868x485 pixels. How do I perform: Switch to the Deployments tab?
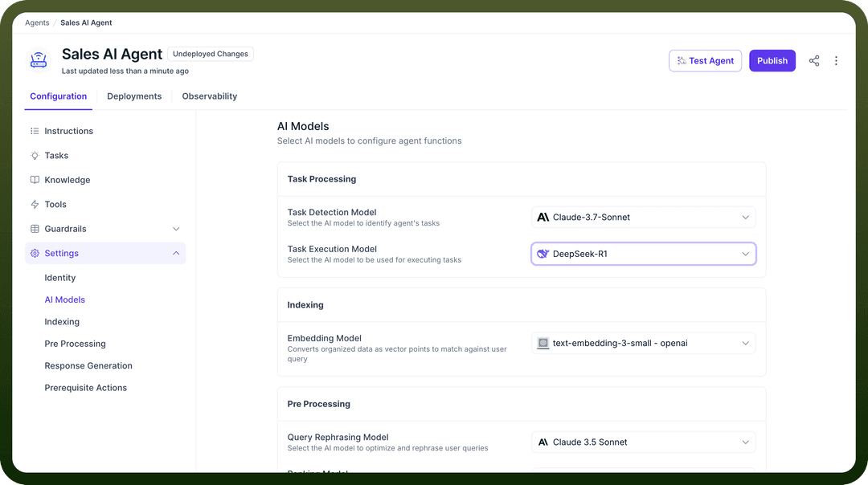[134, 96]
